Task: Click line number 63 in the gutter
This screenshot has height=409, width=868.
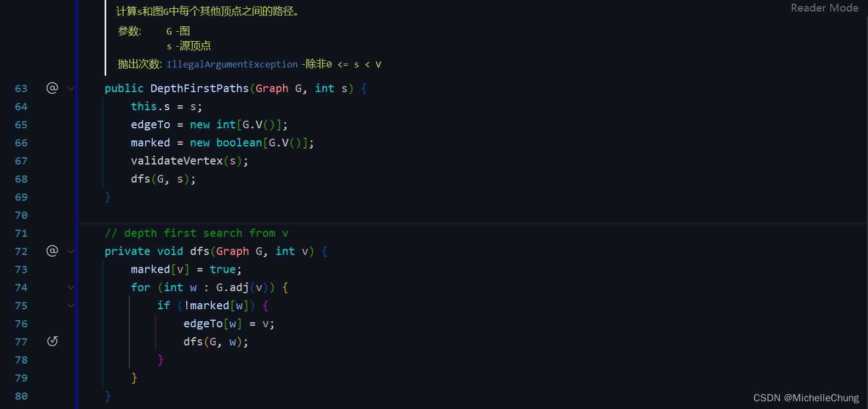Action: (21, 88)
